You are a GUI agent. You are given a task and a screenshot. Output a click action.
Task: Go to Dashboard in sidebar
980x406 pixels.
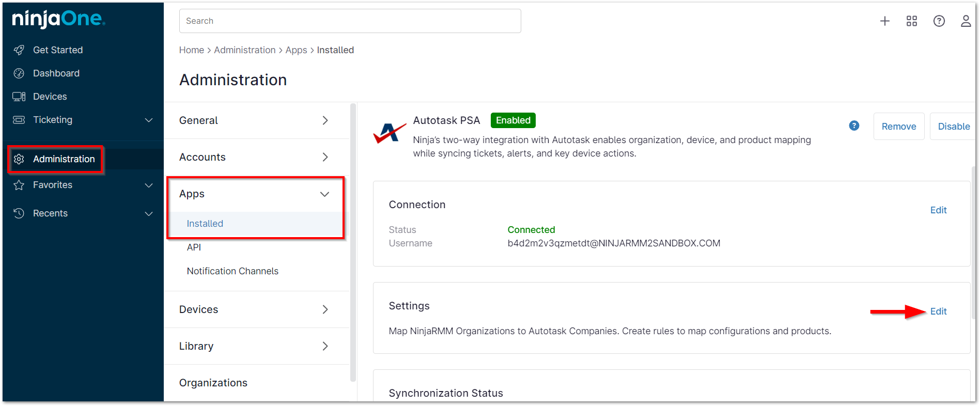point(56,73)
